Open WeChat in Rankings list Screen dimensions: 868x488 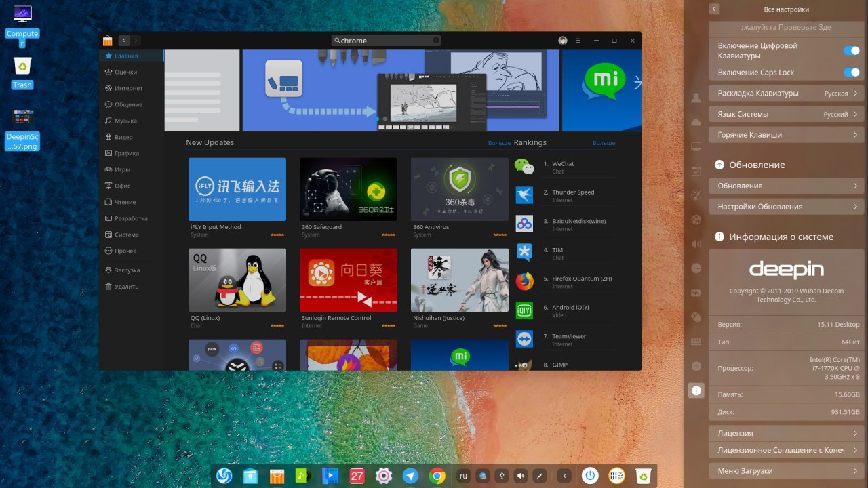click(564, 167)
